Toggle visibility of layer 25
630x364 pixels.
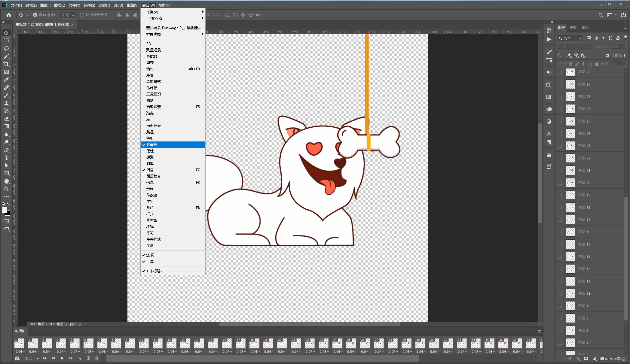tap(560, 121)
